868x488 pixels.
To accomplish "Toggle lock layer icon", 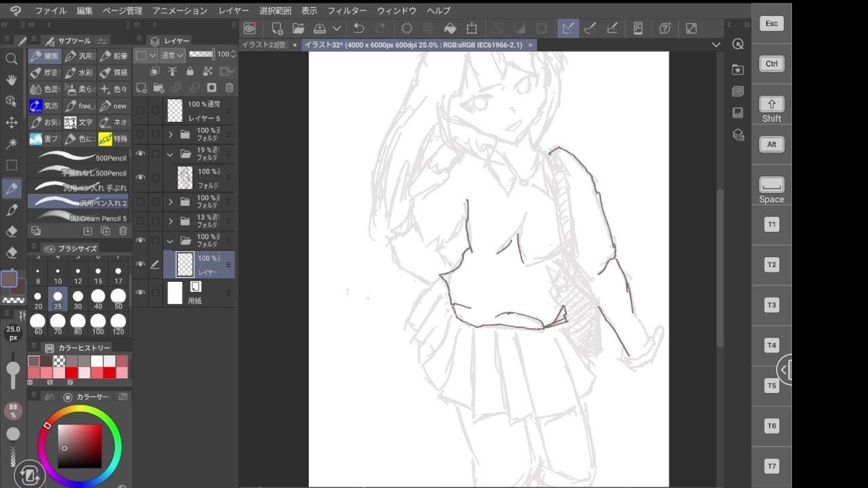I will coord(190,71).
